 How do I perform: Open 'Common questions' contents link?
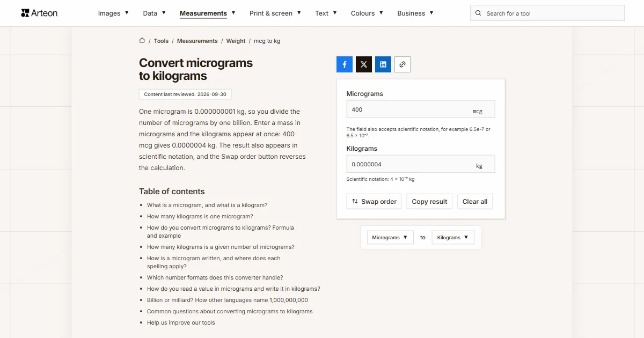(230, 311)
